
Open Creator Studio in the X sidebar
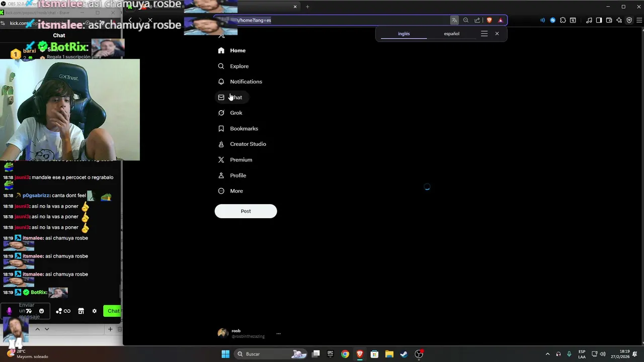point(242,144)
